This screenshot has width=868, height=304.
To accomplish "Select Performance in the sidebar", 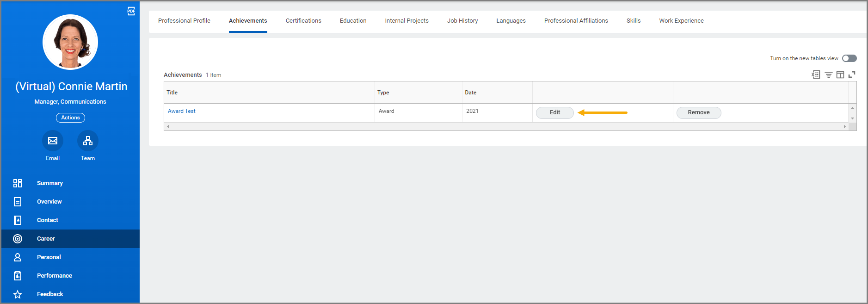I will coord(55,276).
